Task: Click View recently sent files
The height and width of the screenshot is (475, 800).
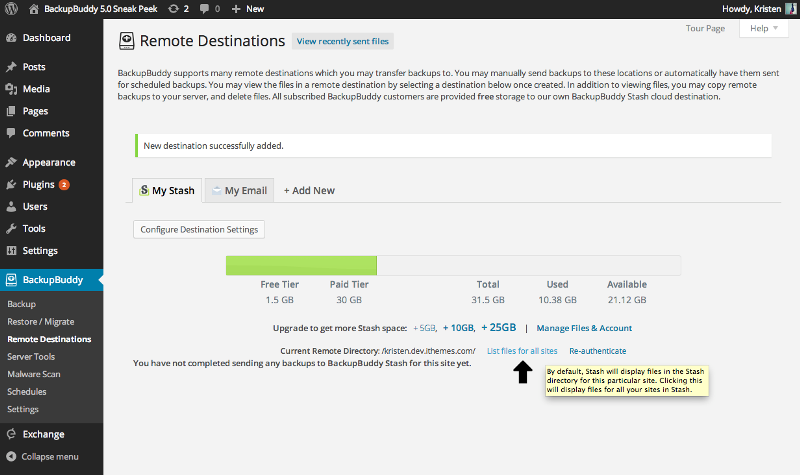Action: tap(342, 41)
